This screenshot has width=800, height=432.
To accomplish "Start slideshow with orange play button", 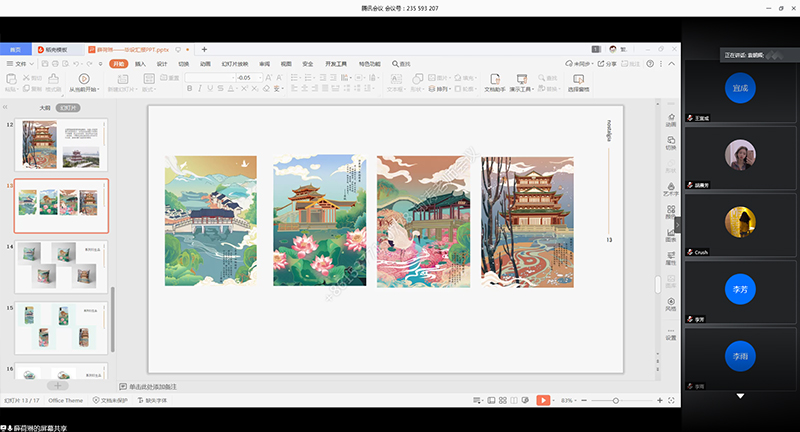I will [542, 400].
